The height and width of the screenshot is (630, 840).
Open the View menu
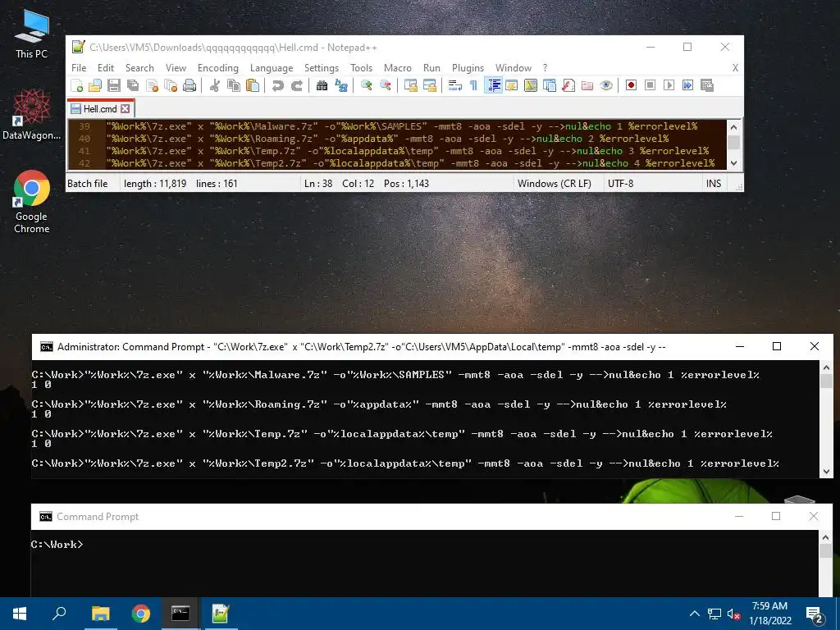tap(176, 68)
